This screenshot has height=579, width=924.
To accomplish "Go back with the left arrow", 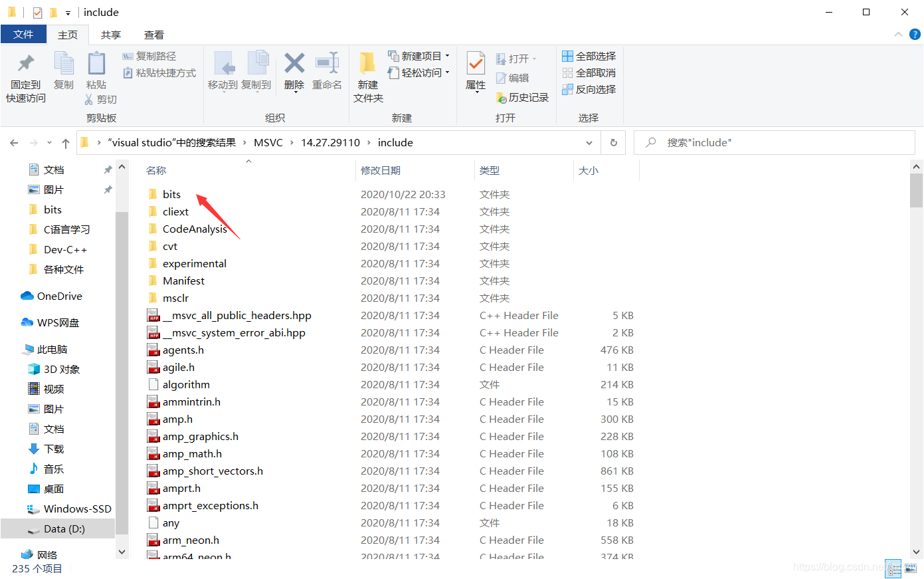I will click(x=14, y=143).
